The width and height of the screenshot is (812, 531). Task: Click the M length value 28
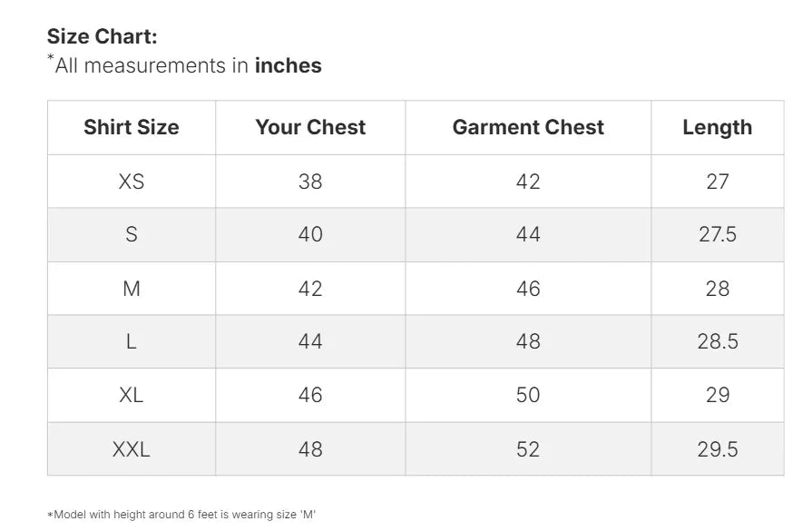[x=717, y=289]
